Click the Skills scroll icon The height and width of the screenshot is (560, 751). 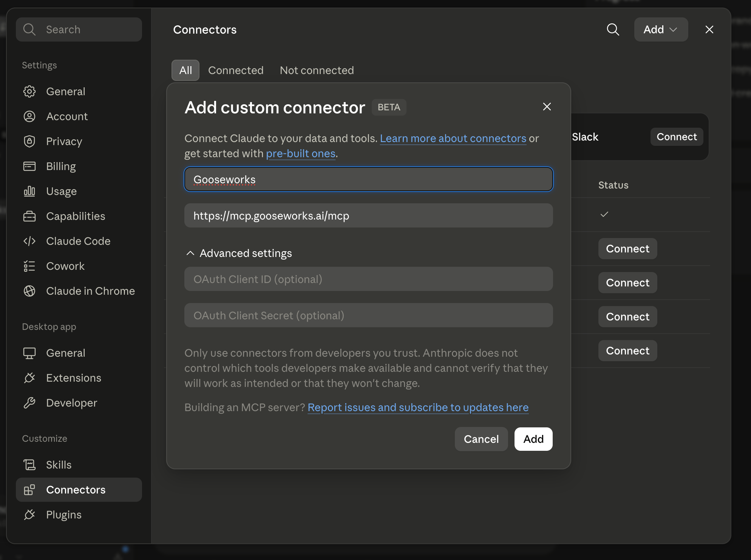pyautogui.click(x=29, y=465)
